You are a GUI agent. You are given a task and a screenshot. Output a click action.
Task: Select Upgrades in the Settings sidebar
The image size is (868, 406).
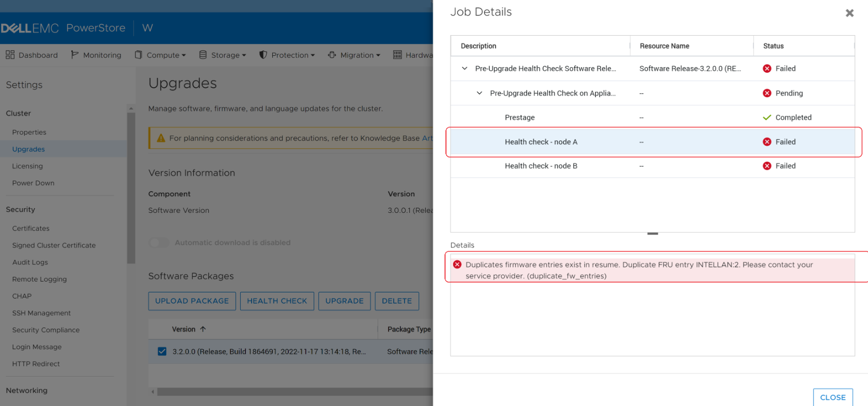tap(28, 149)
